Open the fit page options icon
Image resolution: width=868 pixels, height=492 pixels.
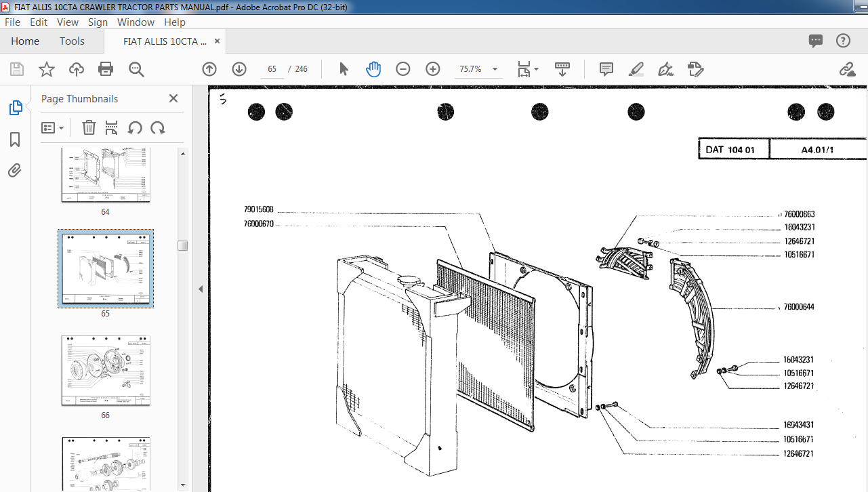click(528, 69)
